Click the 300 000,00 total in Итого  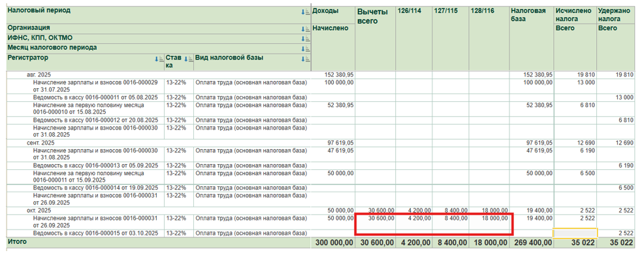click(334, 243)
